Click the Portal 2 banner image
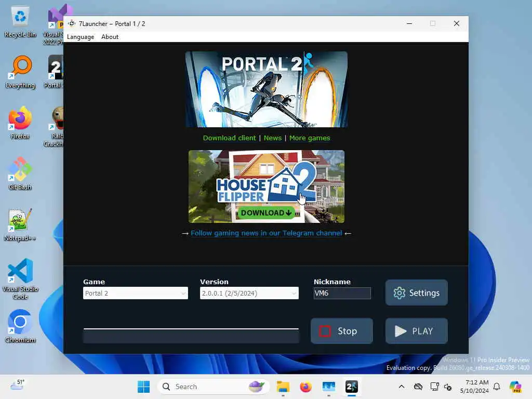 pos(267,89)
